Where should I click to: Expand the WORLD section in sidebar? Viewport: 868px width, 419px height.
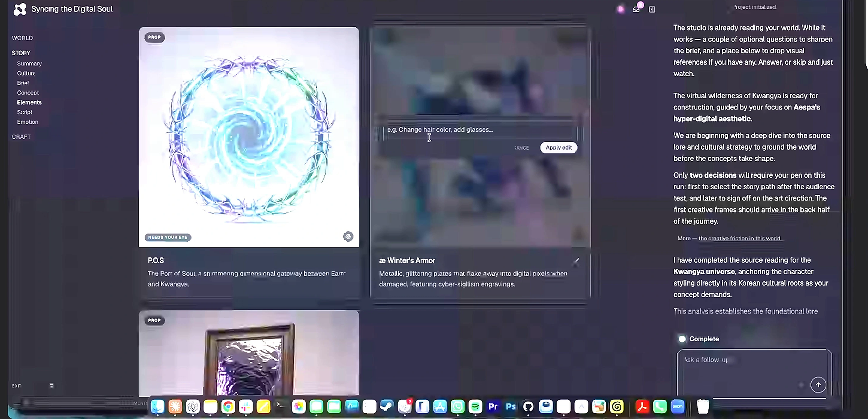(22, 38)
